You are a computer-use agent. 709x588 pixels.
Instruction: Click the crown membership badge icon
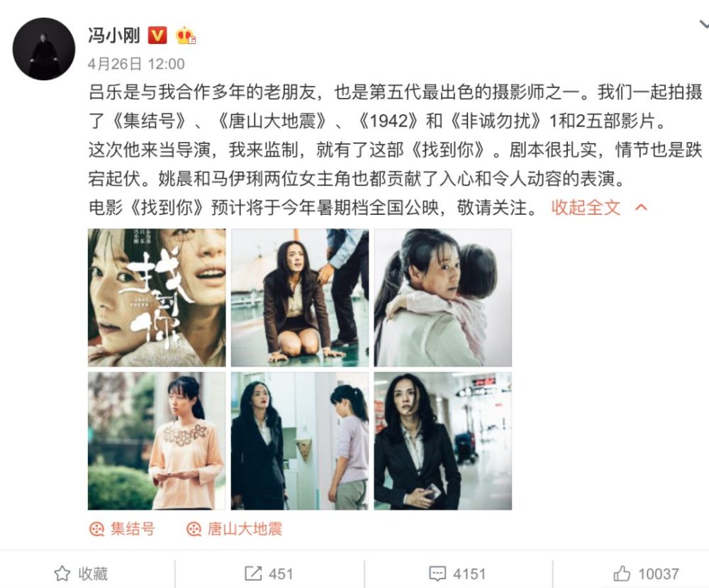[x=185, y=35]
